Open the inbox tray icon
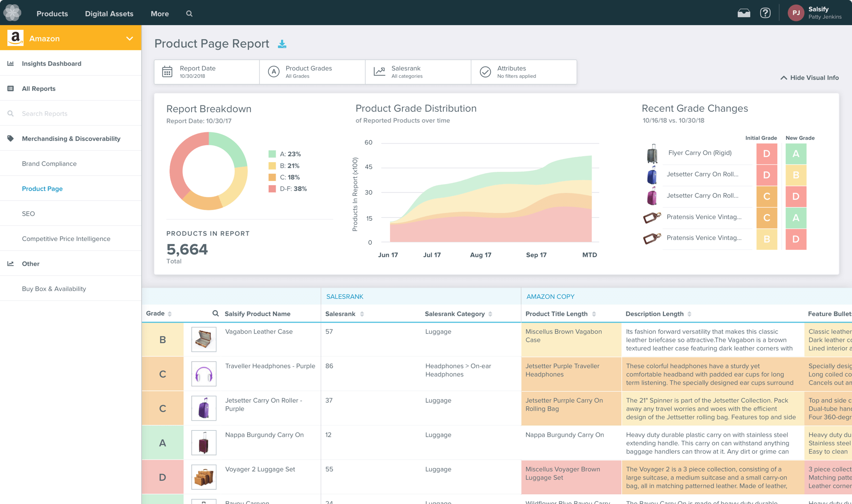 click(744, 13)
